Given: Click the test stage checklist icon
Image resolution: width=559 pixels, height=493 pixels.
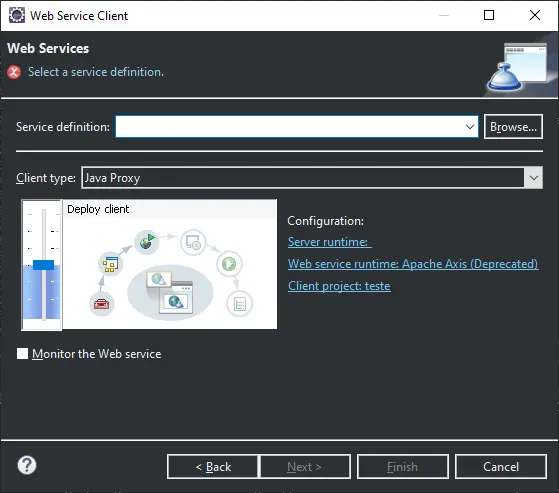Looking at the screenshot, I should (240, 304).
